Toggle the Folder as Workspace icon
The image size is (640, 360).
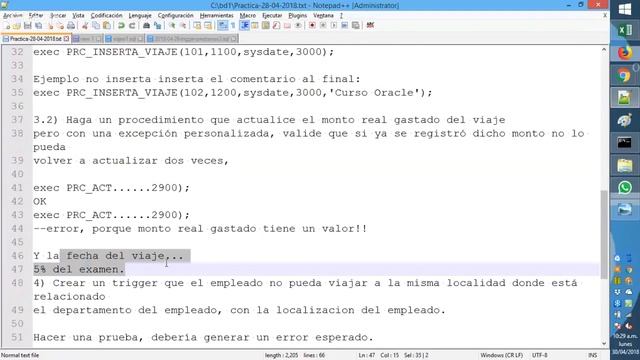coord(287,26)
